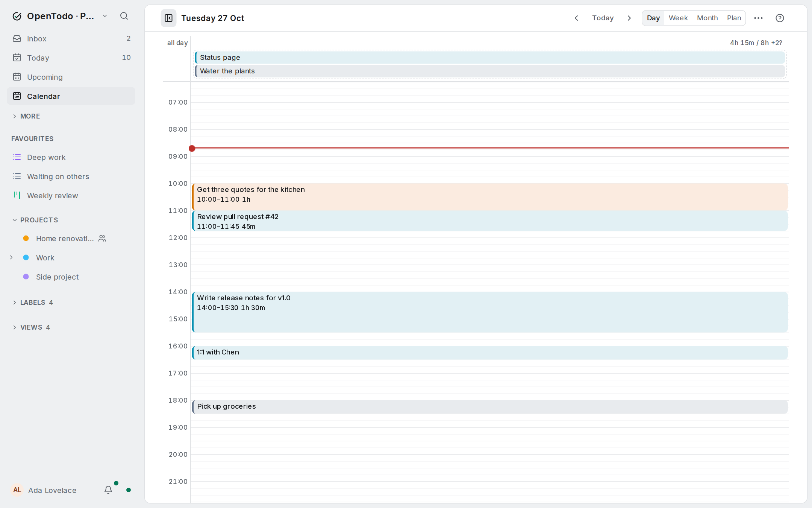
Task: Click the shared people icon on Home renovation
Action: click(x=102, y=238)
